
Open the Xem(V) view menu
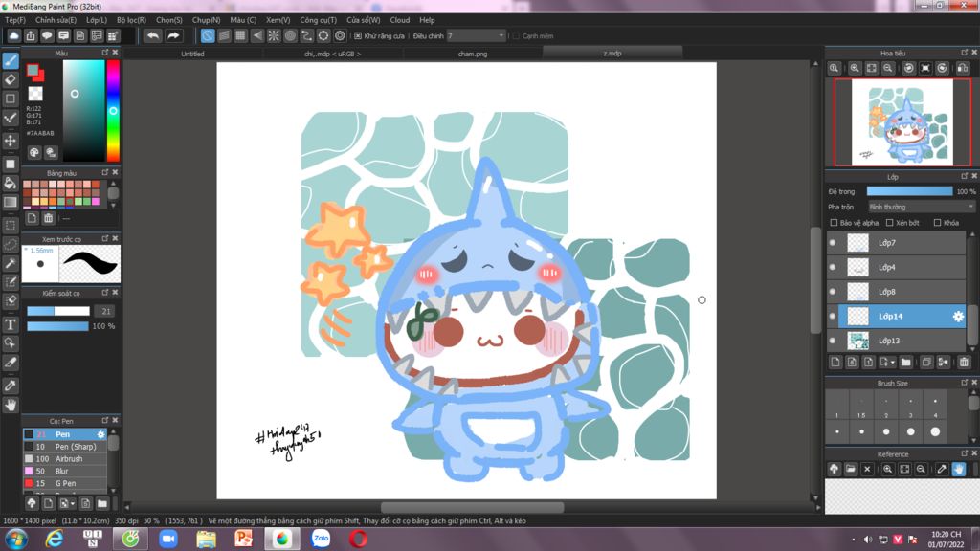click(278, 20)
